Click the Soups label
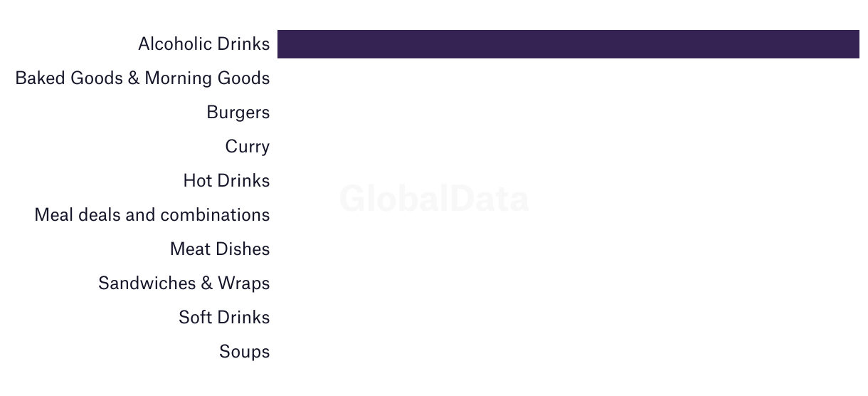Image resolution: width=868 pixels, height=396 pixels. 245,352
